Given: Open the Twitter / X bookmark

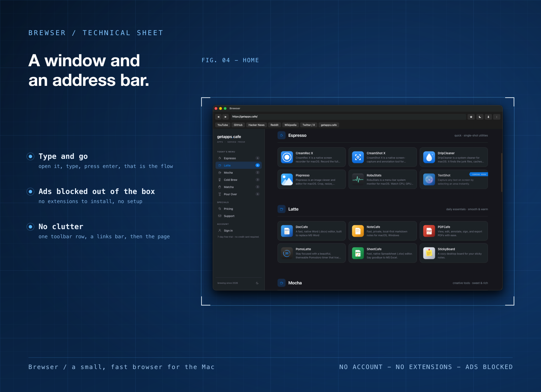Looking at the screenshot, I should pos(309,125).
